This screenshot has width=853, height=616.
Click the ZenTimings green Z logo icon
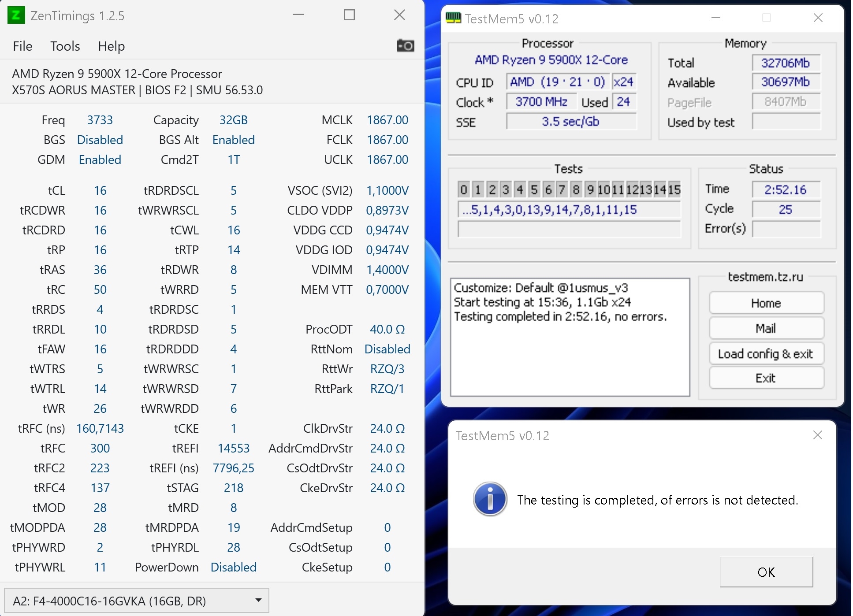tap(16, 15)
